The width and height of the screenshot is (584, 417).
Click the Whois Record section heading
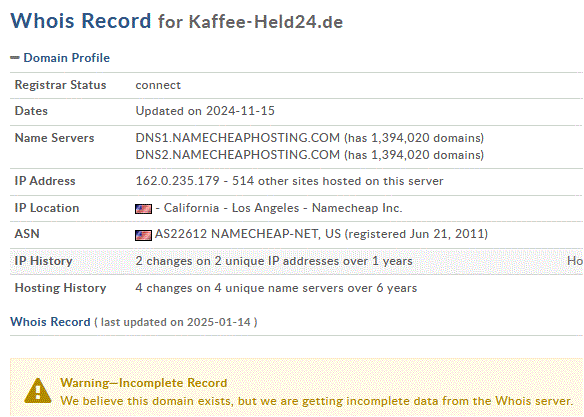[x=50, y=322]
